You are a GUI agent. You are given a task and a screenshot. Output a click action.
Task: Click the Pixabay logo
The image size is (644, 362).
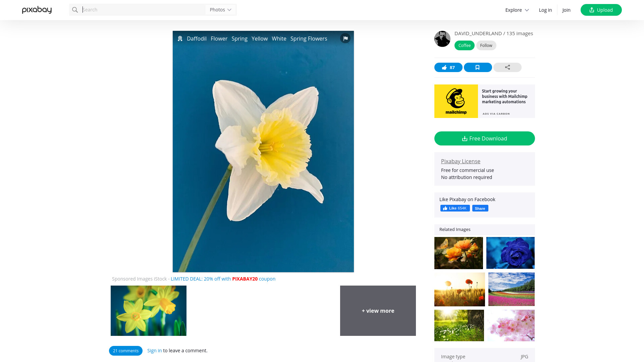[x=37, y=10]
